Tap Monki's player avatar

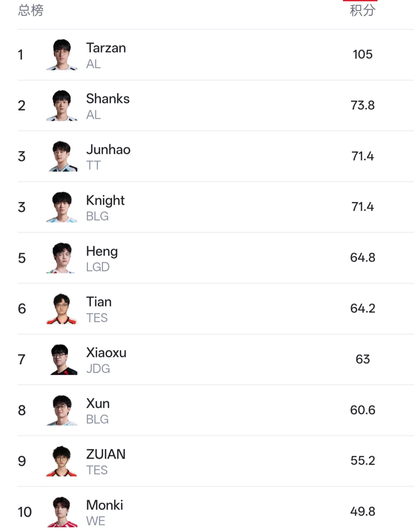pos(62,512)
